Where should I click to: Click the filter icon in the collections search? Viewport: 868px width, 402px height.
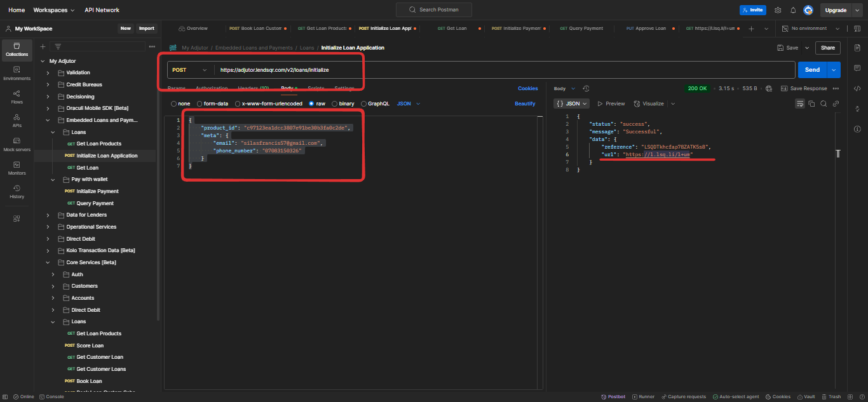[58, 46]
